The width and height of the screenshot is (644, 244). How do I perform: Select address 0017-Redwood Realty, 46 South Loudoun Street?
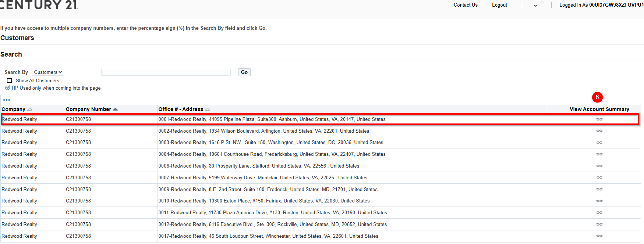coord(268,236)
